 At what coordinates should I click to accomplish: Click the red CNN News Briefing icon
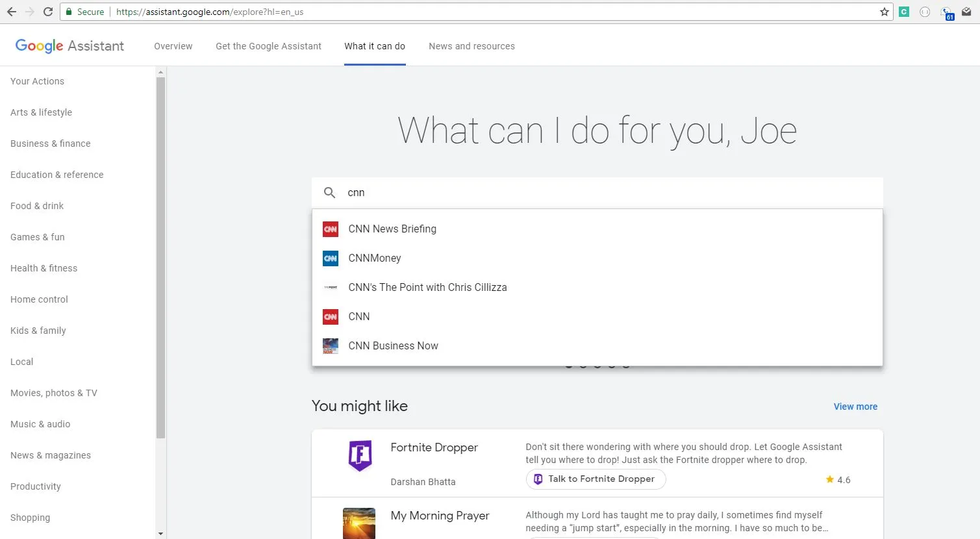[x=331, y=229]
